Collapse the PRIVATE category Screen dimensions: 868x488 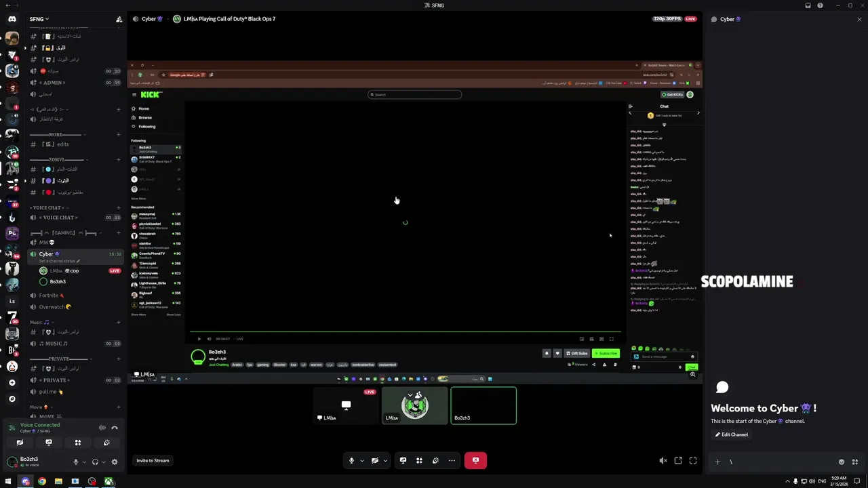60,359
